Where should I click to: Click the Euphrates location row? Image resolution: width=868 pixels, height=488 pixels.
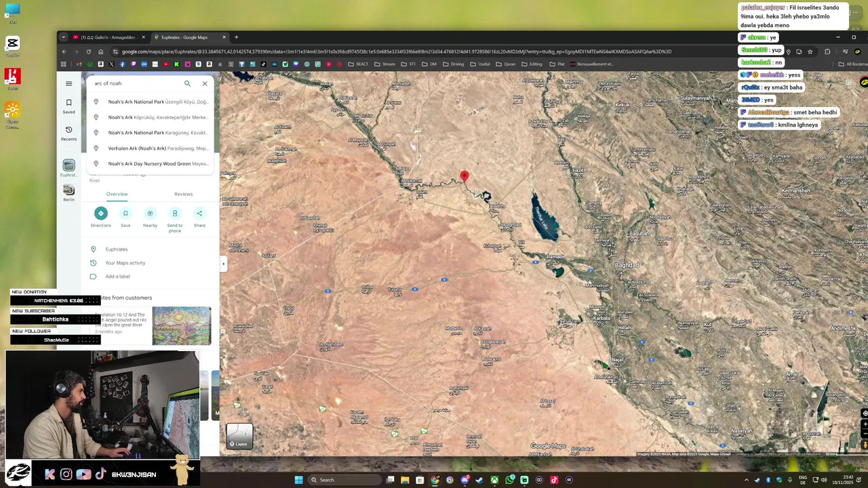coord(151,249)
